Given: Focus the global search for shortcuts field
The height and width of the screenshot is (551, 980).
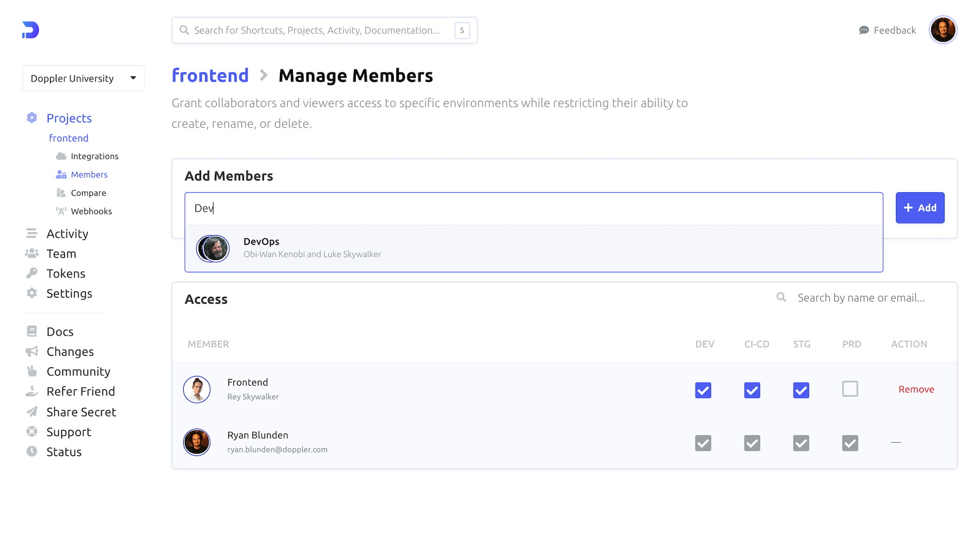Looking at the screenshot, I should [x=325, y=30].
